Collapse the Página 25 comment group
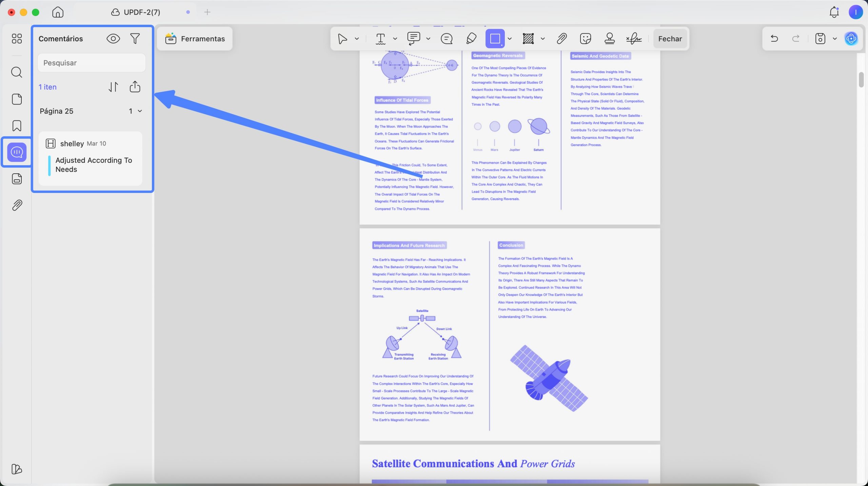868x486 pixels. [x=139, y=111]
